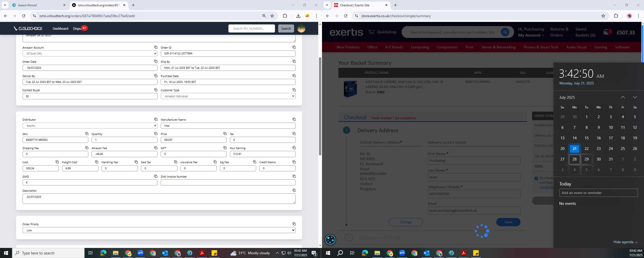Expand the My Account menu on Exertis

coord(531,35)
